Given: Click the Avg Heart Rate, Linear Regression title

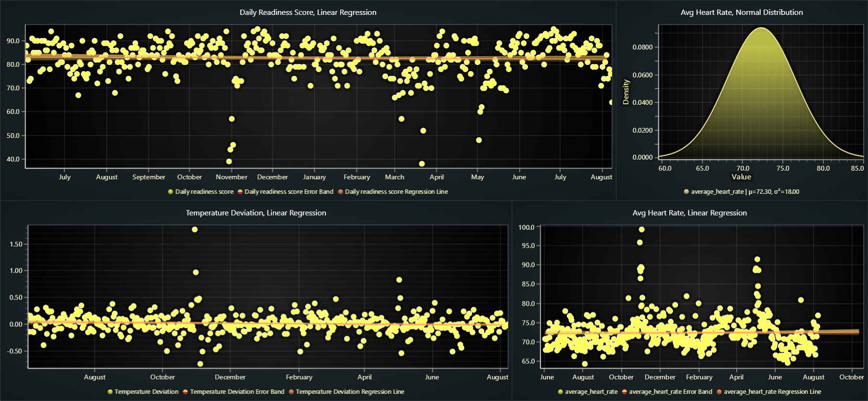Looking at the screenshot, I should tap(689, 213).
